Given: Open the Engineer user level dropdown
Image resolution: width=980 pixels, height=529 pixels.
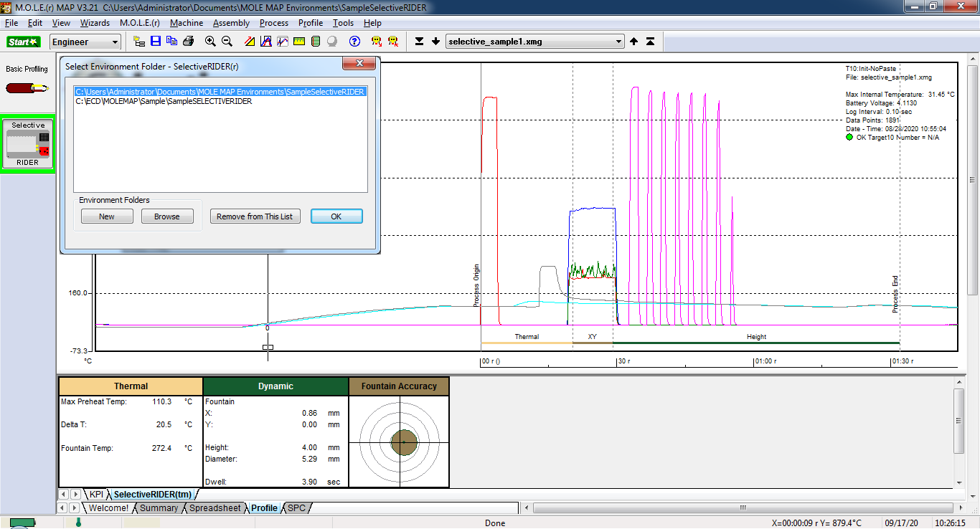Looking at the screenshot, I should pyautogui.click(x=85, y=42).
